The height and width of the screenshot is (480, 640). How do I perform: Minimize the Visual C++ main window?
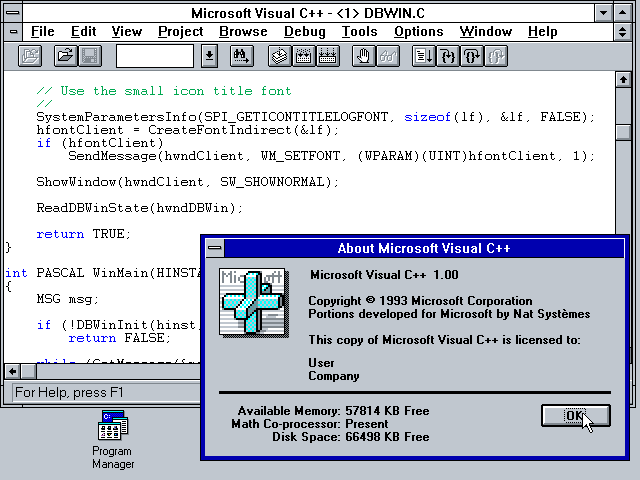coord(603,13)
